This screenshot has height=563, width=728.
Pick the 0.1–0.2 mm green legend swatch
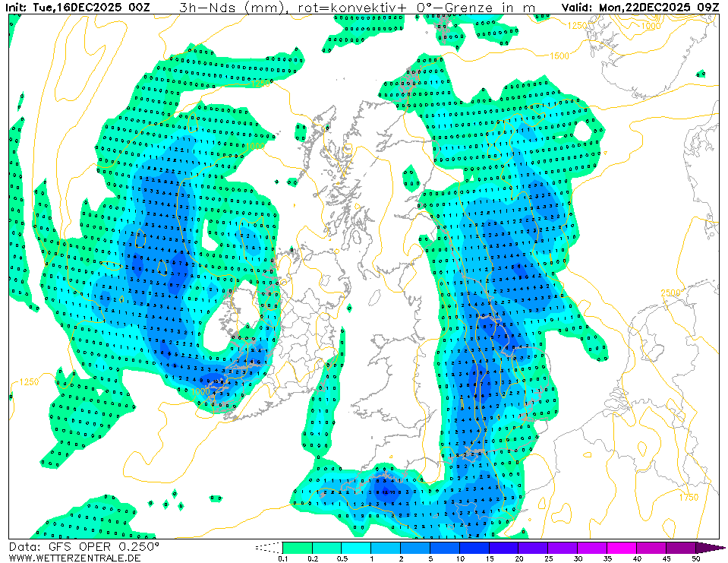(x=297, y=547)
